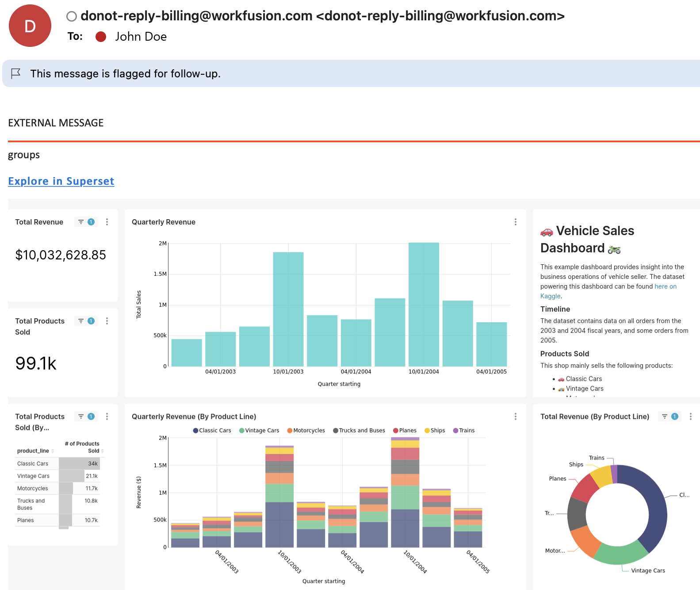The image size is (700, 590).
Task: Toggle the Planes legend series
Action: [405, 430]
